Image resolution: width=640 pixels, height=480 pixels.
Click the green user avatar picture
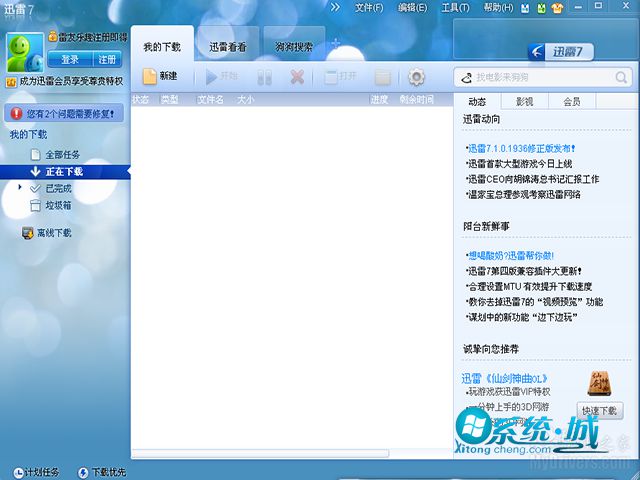(x=25, y=52)
